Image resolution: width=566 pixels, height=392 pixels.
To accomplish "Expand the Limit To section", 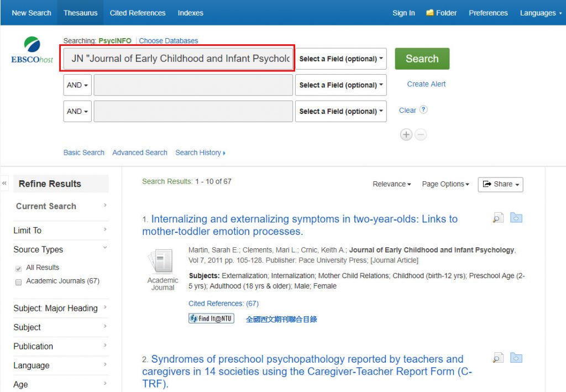I will point(61,231).
